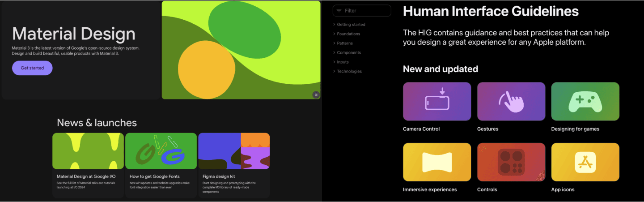Click the Human Interface Guidelines heading
644x202 pixels.
pos(491,11)
